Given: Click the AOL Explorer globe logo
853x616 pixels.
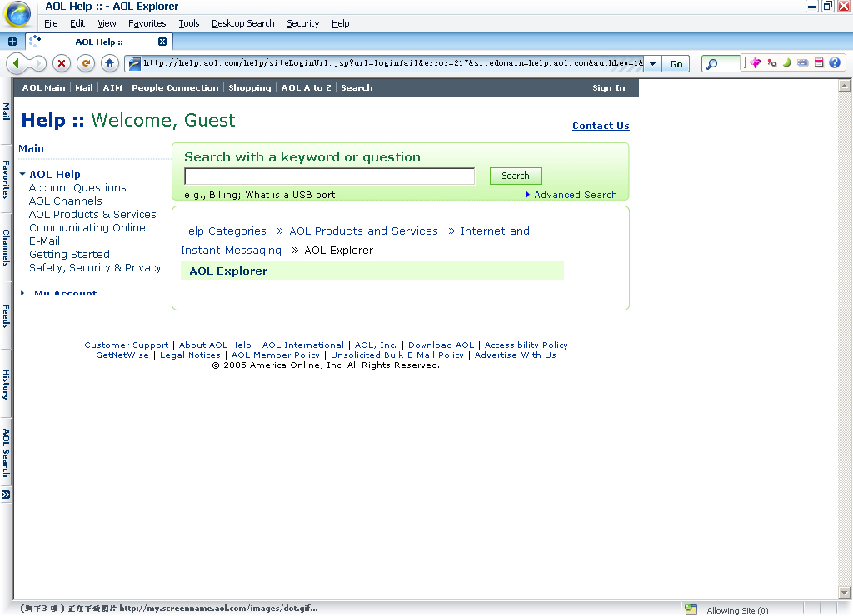Looking at the screenshot, I should pos(17,14).
